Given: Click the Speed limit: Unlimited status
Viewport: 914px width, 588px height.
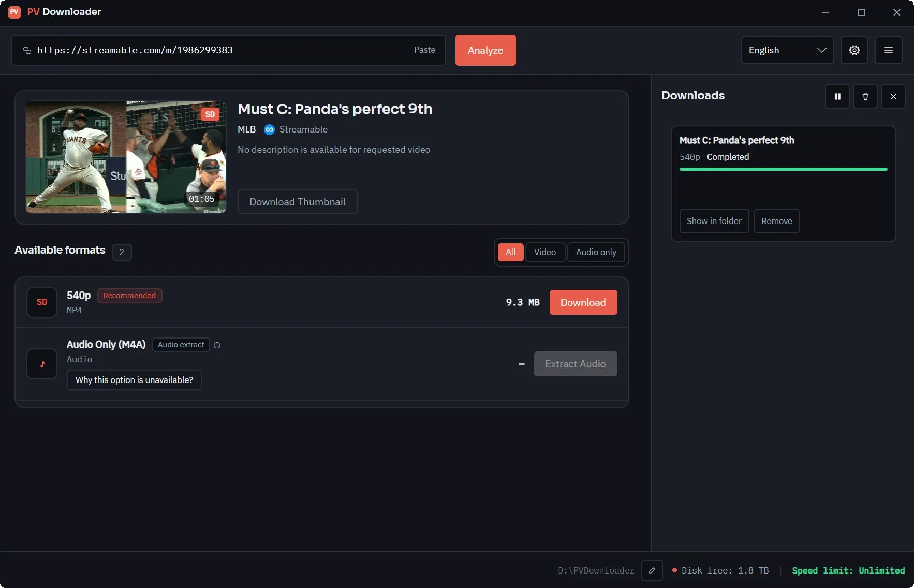Looking at the screenshot, I should pos(848,570).
